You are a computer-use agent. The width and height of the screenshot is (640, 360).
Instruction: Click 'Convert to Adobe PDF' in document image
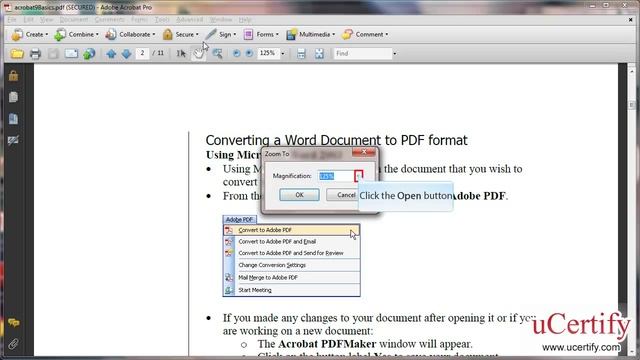point(265,230)
